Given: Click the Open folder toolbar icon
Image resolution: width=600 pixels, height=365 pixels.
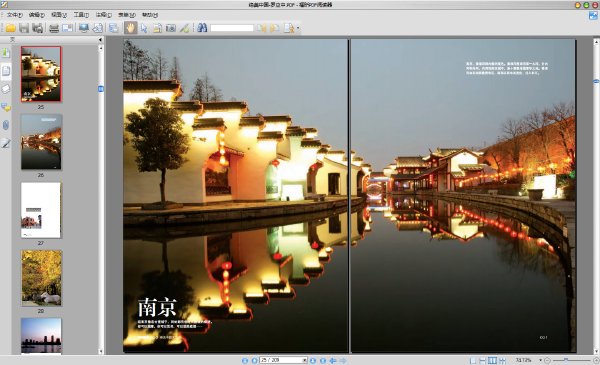Looking at the screenshot, I should pos(10,28).
